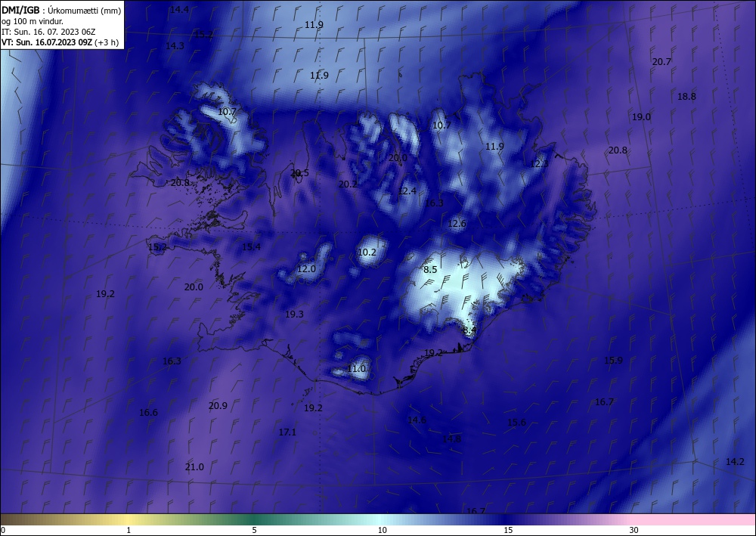
Task: Click the 20.9 value label
Action: point(218,406)
